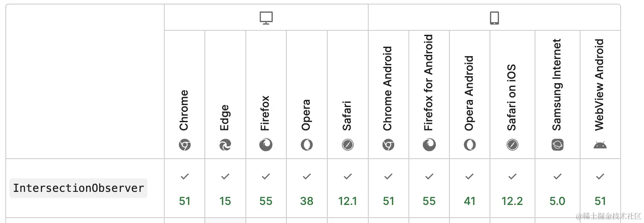
Task: Click the desktop Safari compass icon
Action: [347, 145]
